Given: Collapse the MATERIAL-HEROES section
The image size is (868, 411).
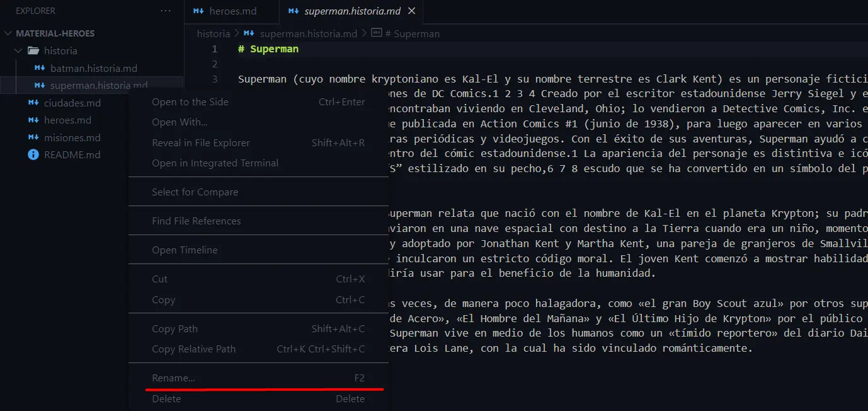Looking at the screenshot, I should pos(8,33).
